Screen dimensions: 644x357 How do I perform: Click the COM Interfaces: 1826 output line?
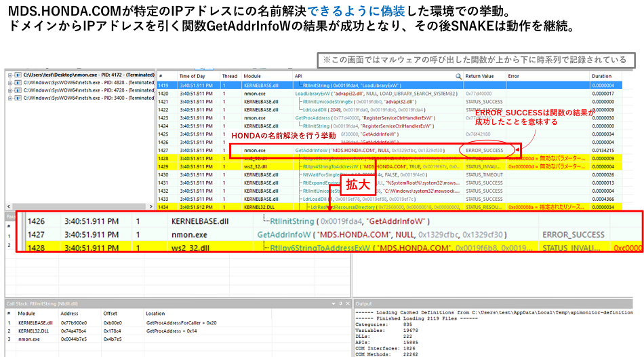(386, 348)
